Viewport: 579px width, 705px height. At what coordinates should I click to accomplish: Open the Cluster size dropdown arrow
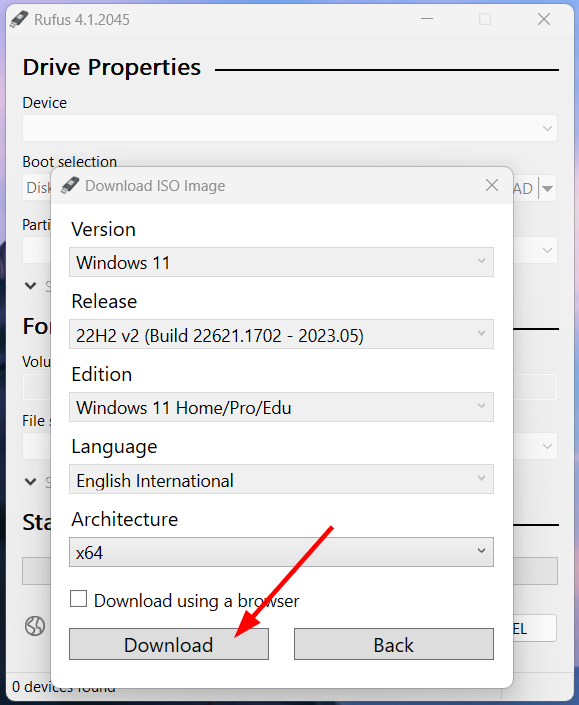(x=547, y=446)
